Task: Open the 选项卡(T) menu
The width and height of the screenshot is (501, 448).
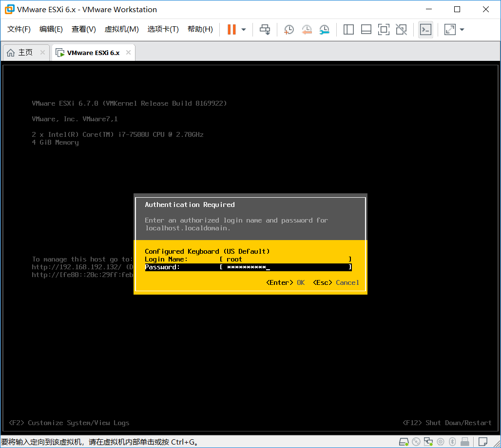Action: (x=163, y=29)
